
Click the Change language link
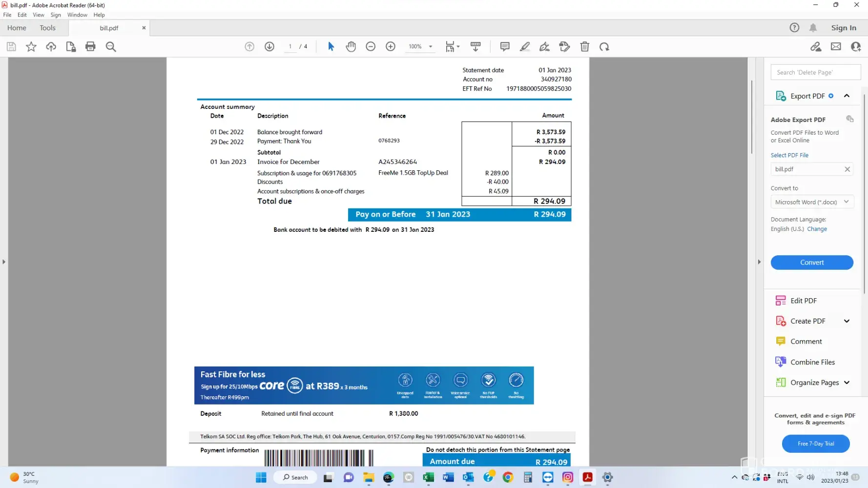click(817, 229)
